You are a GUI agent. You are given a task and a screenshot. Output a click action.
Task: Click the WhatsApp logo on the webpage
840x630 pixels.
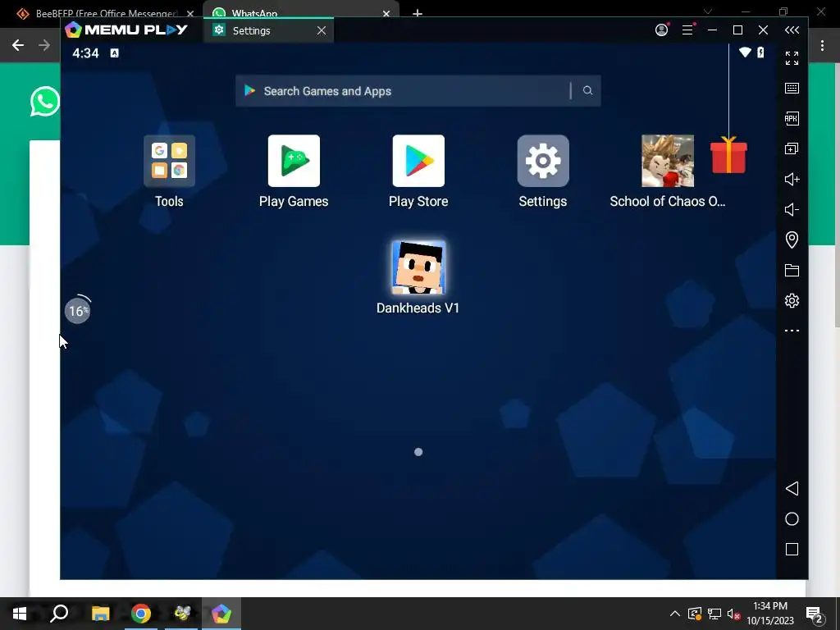pyautogui.click(x=45, y=101)
